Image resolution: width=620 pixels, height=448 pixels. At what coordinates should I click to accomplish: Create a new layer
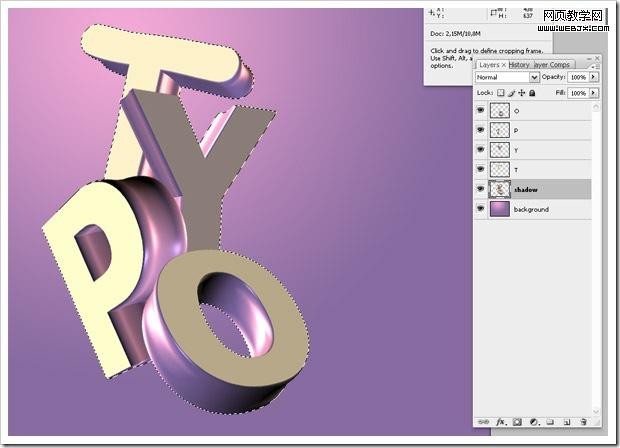567,422
